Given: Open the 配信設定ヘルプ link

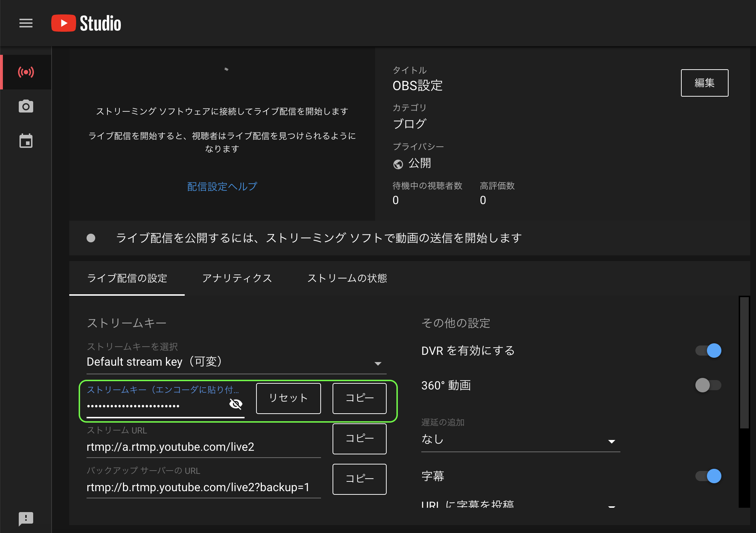Looking at the screenshot, I should click(x=222, y=186).
